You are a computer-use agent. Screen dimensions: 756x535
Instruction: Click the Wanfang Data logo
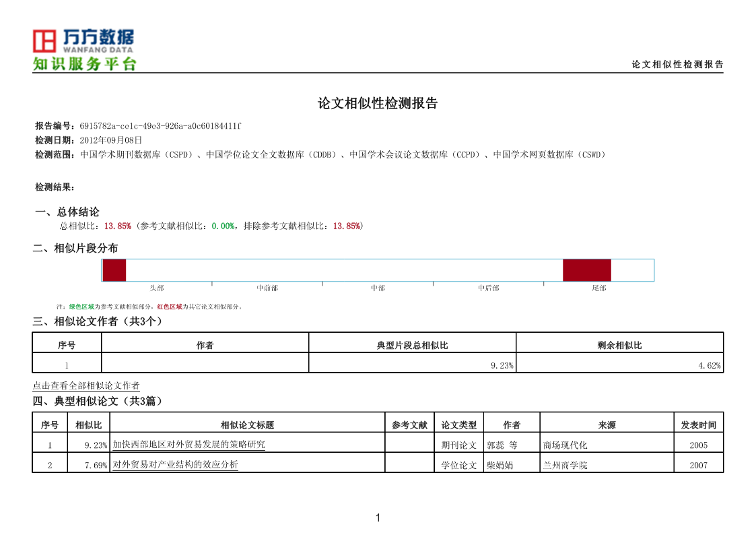click(83, 40)
